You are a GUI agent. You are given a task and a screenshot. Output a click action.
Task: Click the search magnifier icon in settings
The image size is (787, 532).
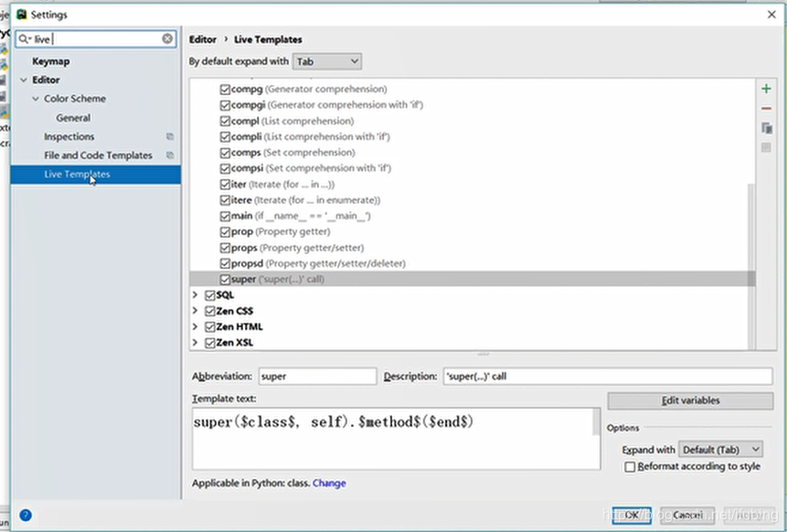click(25, 38)
